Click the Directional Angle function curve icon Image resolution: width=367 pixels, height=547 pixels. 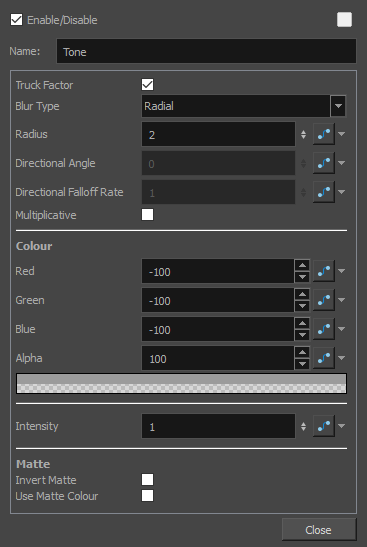click(324, 163)
